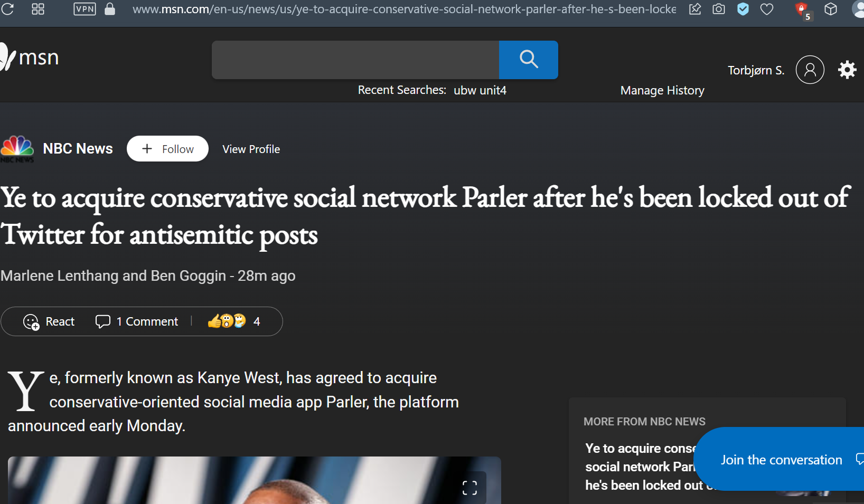Click the padlock site security icon

tap(110, 9)
